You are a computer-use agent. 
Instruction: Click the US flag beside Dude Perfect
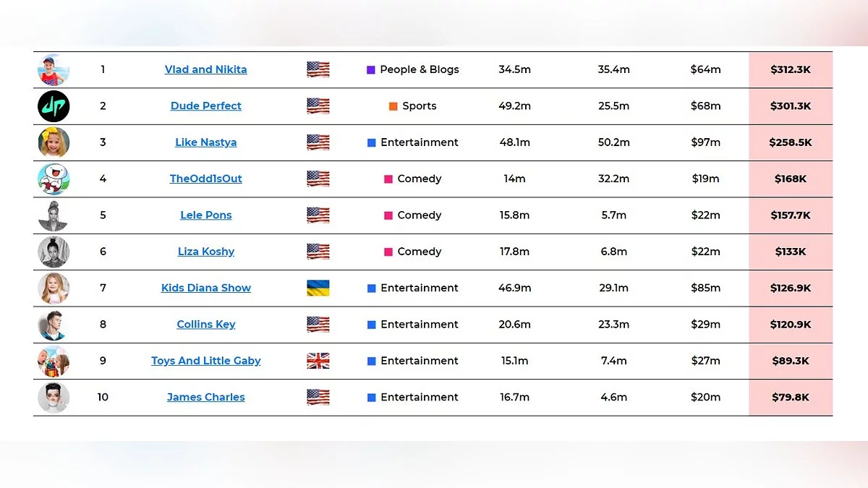point(318,106)
